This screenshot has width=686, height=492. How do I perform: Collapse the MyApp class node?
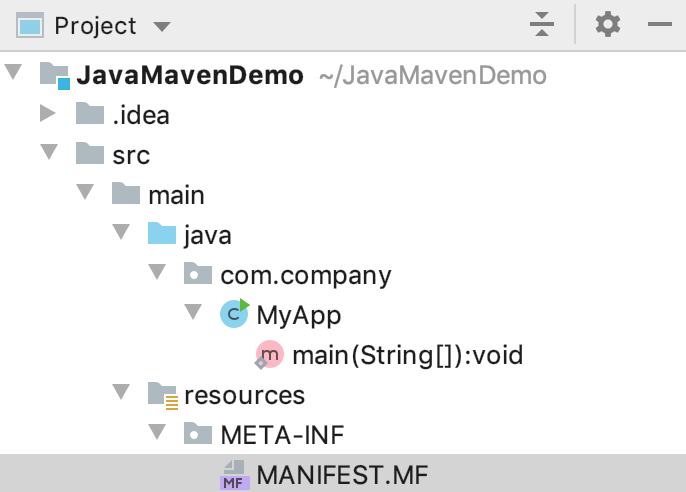coord(193,315)
